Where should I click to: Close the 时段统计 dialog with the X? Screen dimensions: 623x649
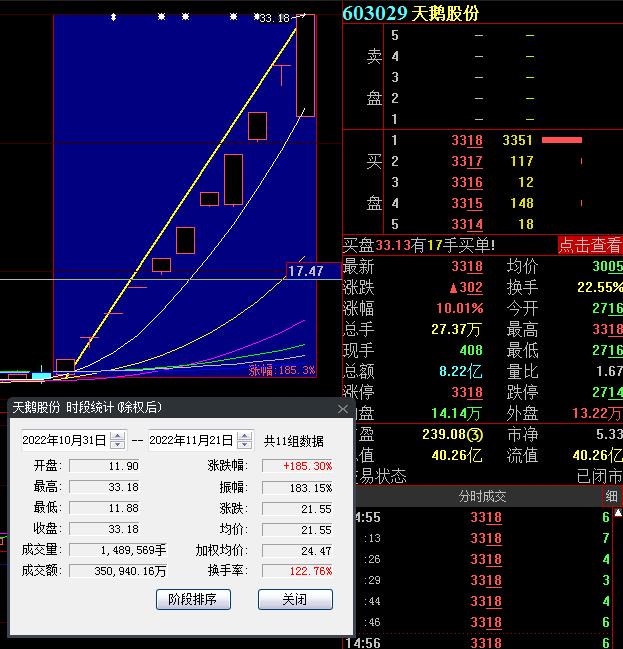(x=343, y=408)
